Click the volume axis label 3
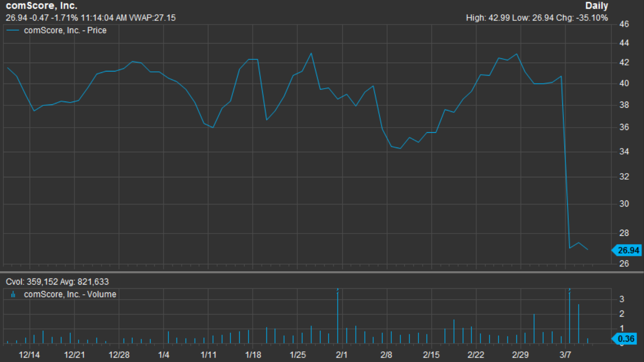 621,299
